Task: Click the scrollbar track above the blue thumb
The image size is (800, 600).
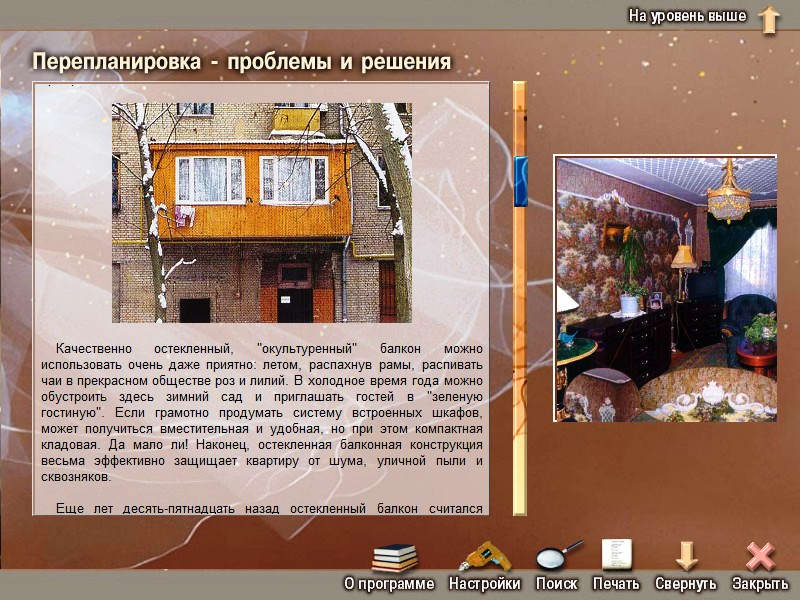Action: click(520, 119)
